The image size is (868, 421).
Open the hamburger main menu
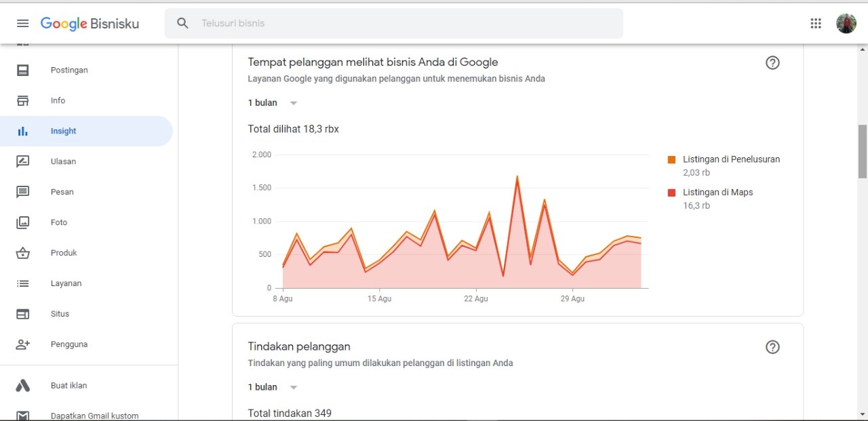22,23
